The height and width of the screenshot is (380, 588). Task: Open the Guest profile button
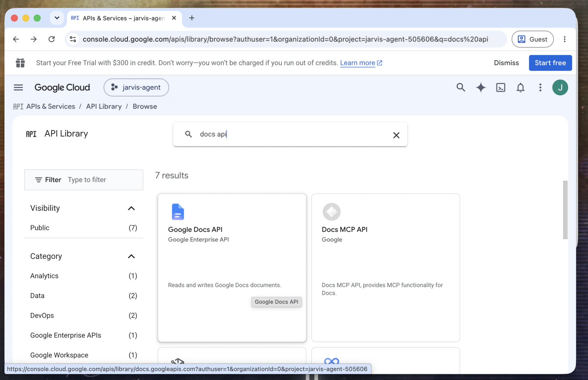pyautogui.click(x=533, y=39)
